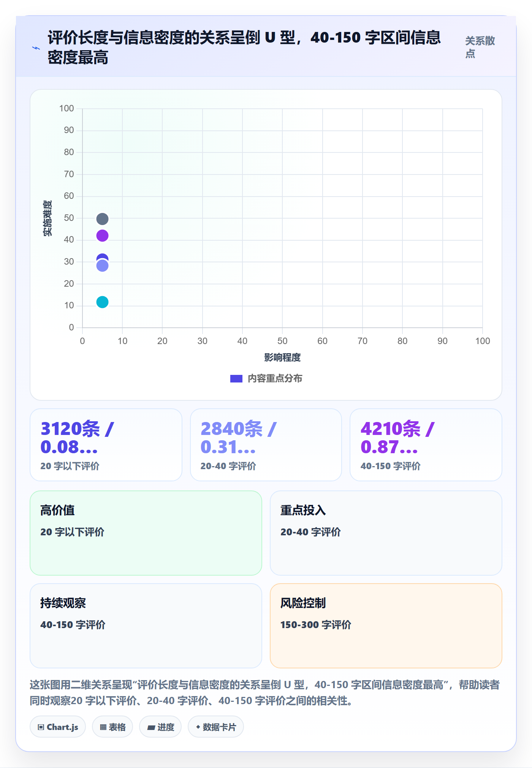Click the 影响程度 x-axis title
Image resolution: width=532 pixels, height=768 pixels.
click(282, 357)
